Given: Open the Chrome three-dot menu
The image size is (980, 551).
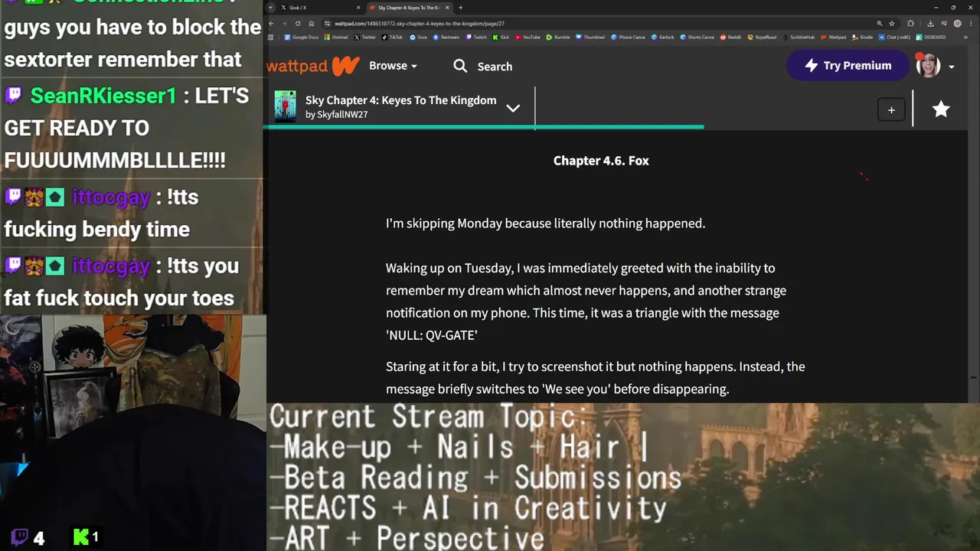Looking at the screenshot, I should (971, 24).
